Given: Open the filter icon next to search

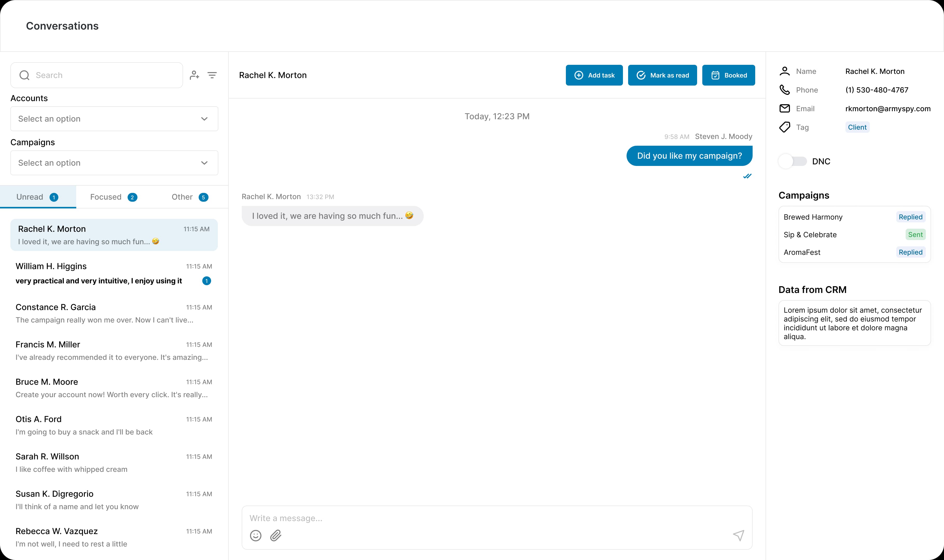Looking at the screenshot, I should pyautogui.click(x=212, y=75).
